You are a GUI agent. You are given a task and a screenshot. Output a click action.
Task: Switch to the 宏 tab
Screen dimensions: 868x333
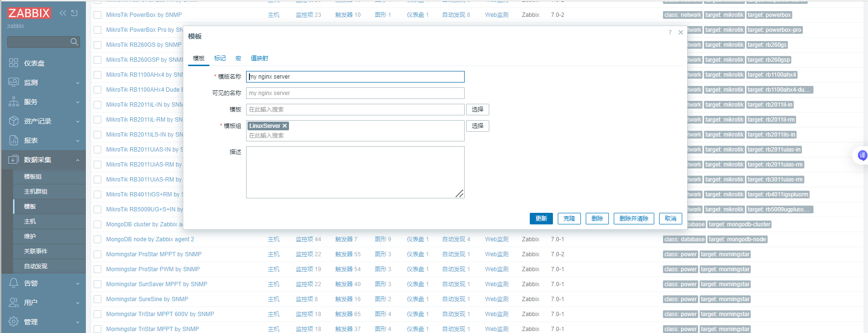238,58
